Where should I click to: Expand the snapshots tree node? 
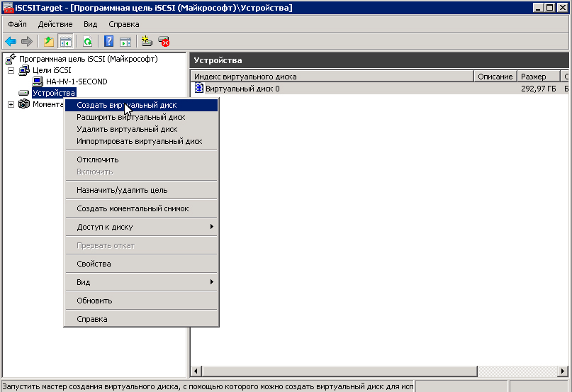(11, 104)
